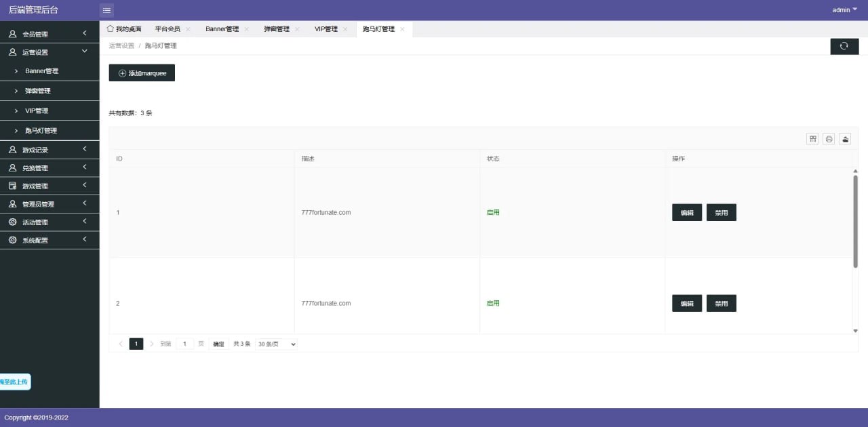Open the column display settings icon above table
Image resolution: width=868 pixels, height=427 pixels.
pyautogui.click(x=812, y=138)
